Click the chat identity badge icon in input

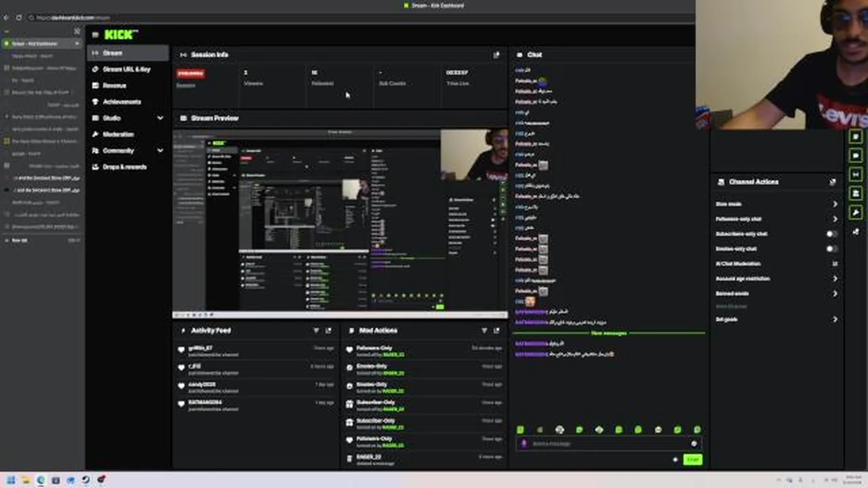(x=524, y=444)
